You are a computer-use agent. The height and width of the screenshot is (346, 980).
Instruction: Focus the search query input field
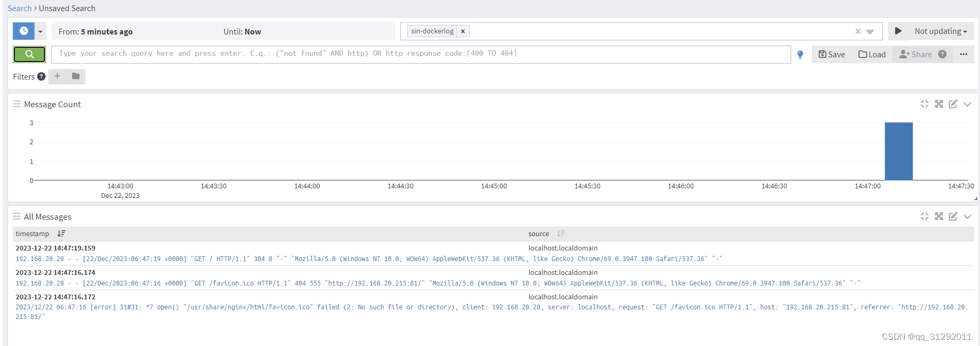(421, 54)
